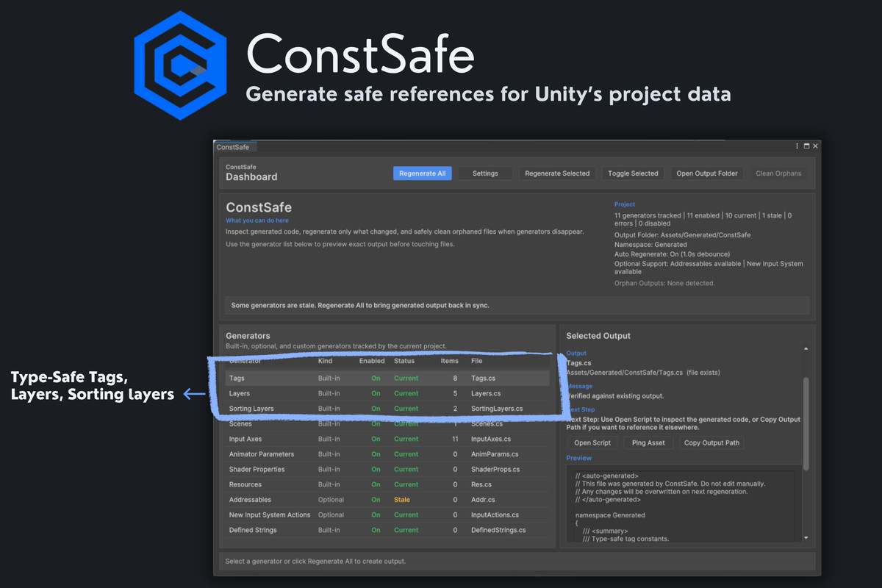Click the ShaderProps.cs file cell

(x=495, y=469)
